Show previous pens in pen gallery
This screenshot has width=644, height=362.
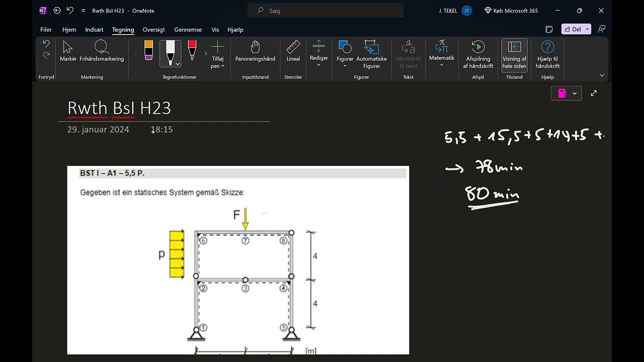(135, 53)
